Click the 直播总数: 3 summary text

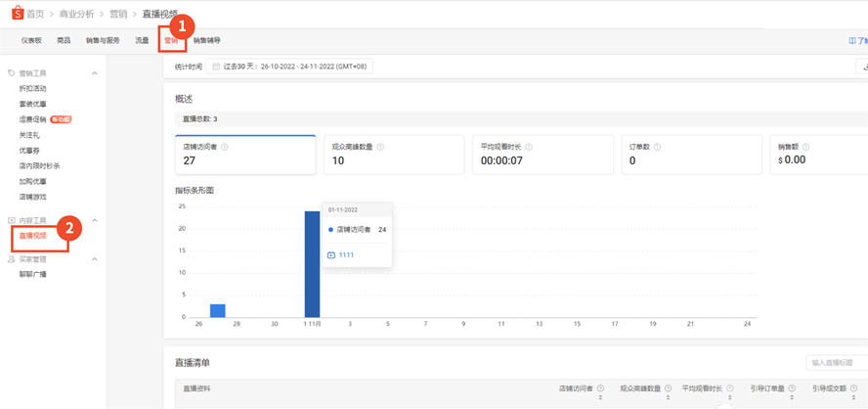pos(199,119)
